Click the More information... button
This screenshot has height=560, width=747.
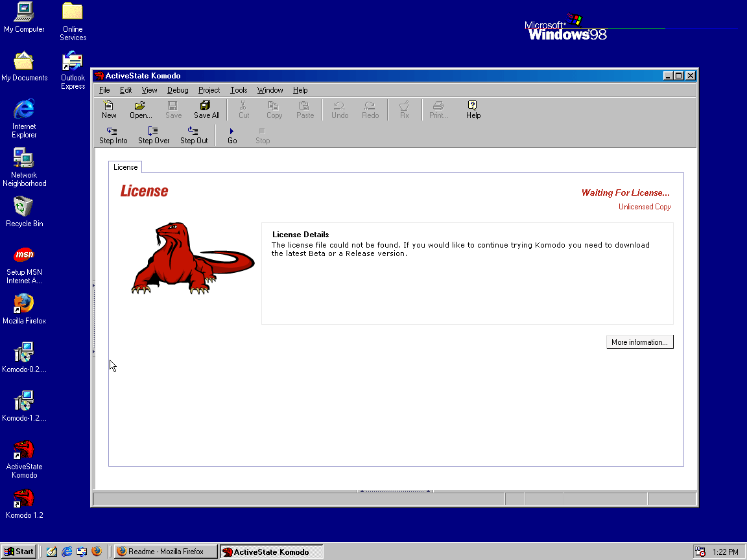[x=640, y=342]
